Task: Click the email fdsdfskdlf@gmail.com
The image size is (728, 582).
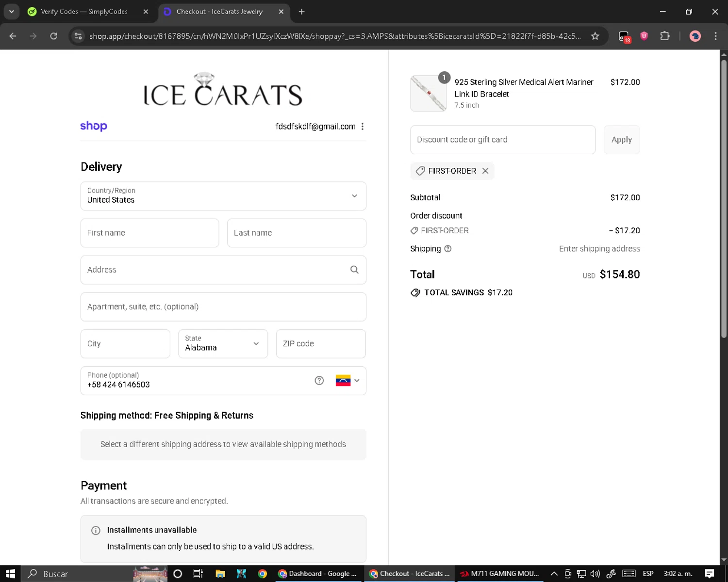Action: point(315,127)
